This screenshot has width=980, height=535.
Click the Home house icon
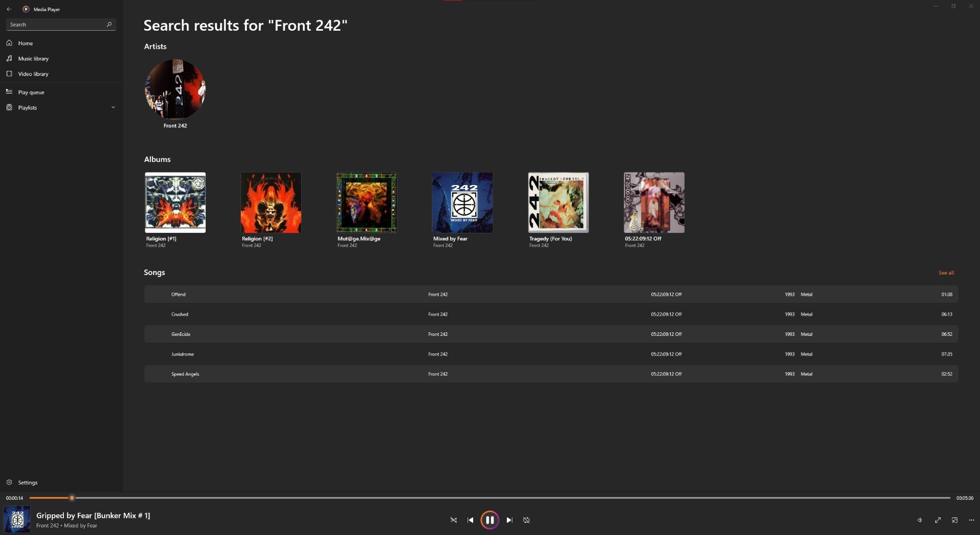[9, 43]
